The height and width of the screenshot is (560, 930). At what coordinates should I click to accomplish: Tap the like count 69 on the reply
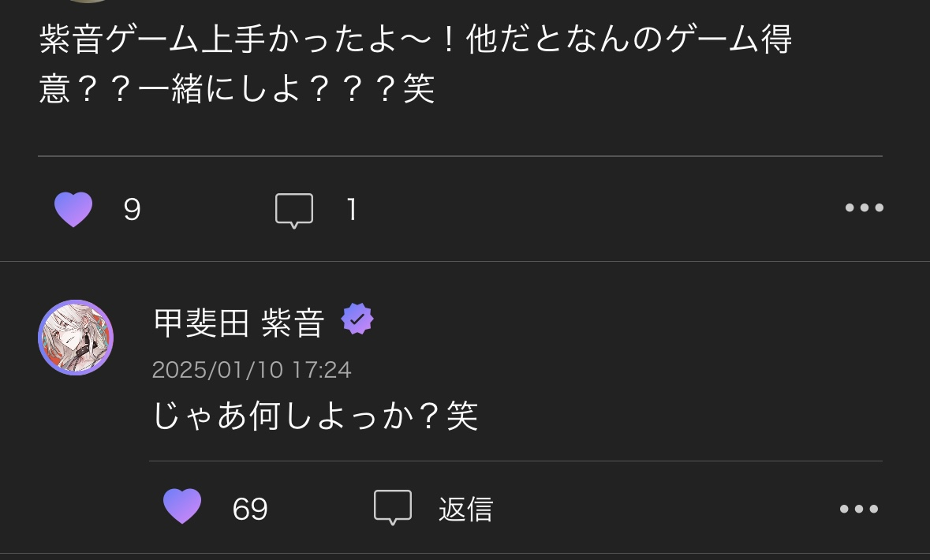(x=250, y=509)
